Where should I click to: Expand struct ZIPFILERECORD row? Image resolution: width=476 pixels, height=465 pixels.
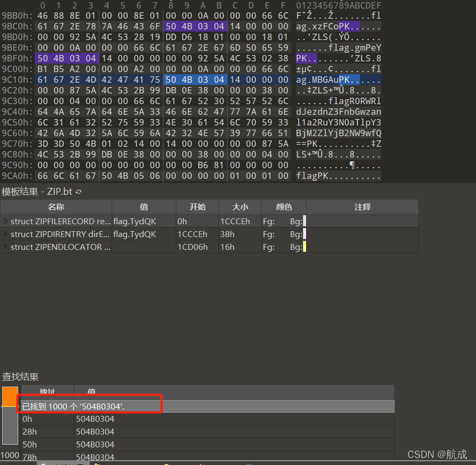pyautogui.click(x=5, y=221)
